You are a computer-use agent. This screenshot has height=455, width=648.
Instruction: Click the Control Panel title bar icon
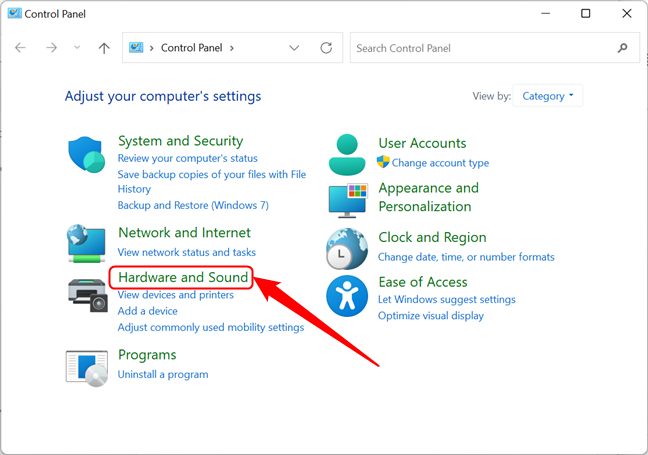click(x=14, y=13)
